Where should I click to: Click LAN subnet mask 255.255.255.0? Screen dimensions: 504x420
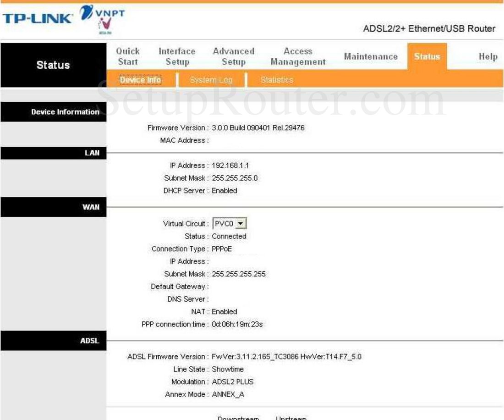(x=235, y=178)
